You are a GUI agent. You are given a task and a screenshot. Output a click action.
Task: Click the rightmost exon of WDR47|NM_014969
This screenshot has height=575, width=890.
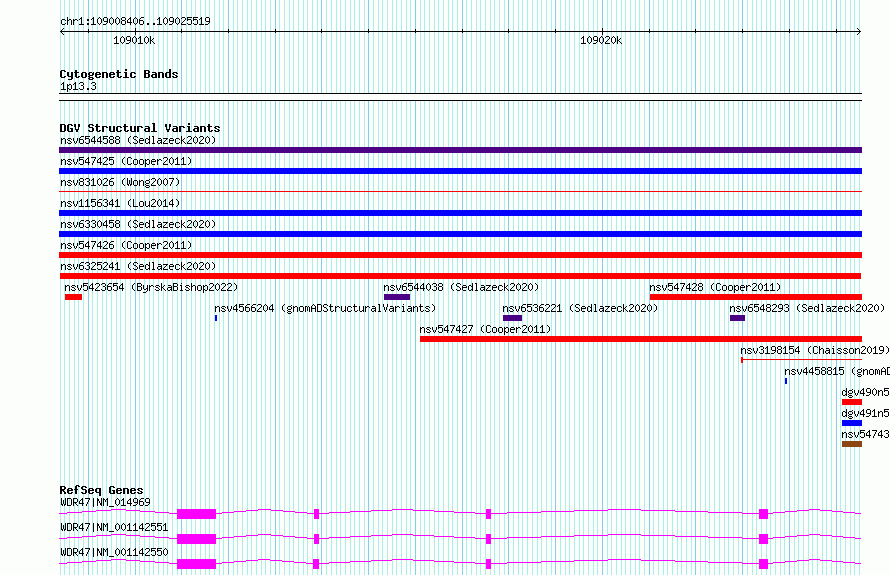pyautogui.click(x=763, y=514)
